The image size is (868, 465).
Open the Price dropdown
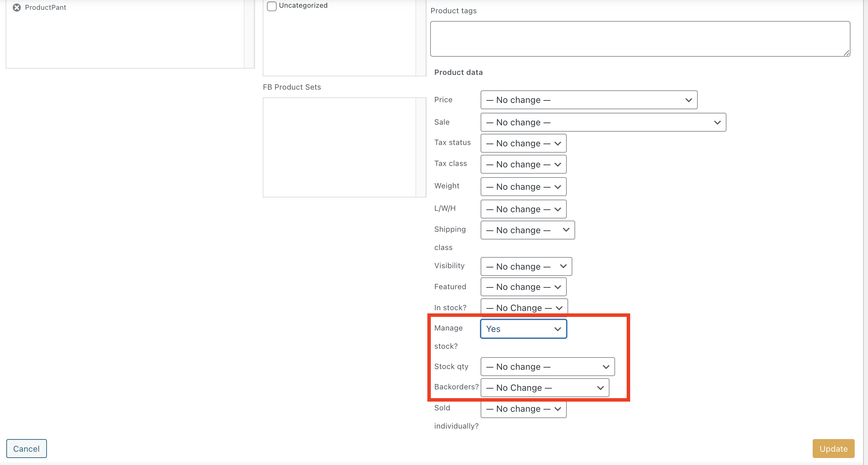point(589,100)
